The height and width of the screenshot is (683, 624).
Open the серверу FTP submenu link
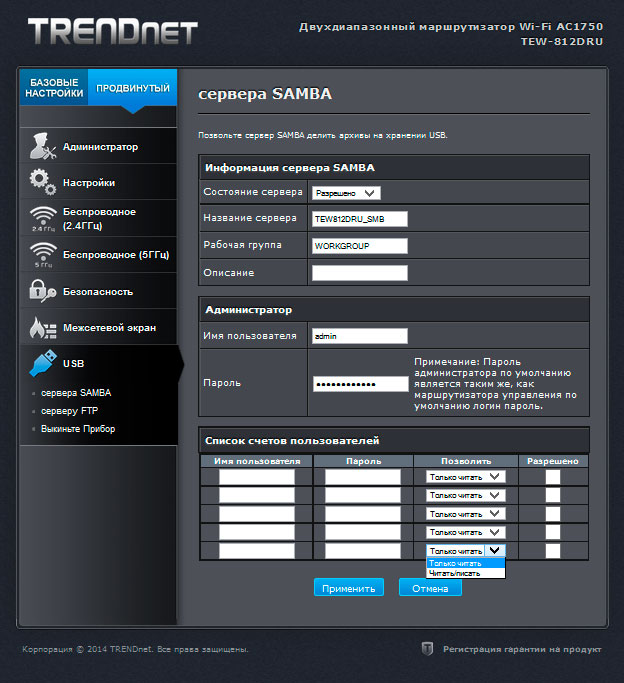[x=70, y=411]
